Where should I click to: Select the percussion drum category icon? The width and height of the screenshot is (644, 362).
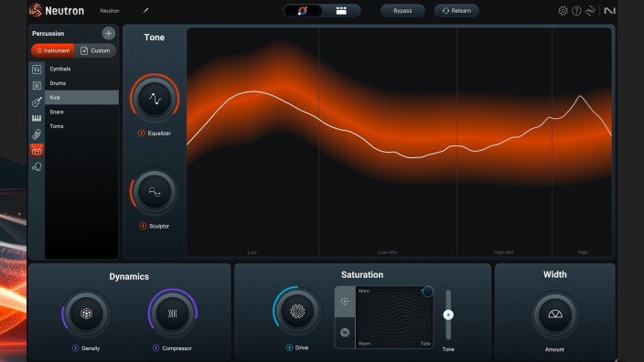[x=37, y=151]
